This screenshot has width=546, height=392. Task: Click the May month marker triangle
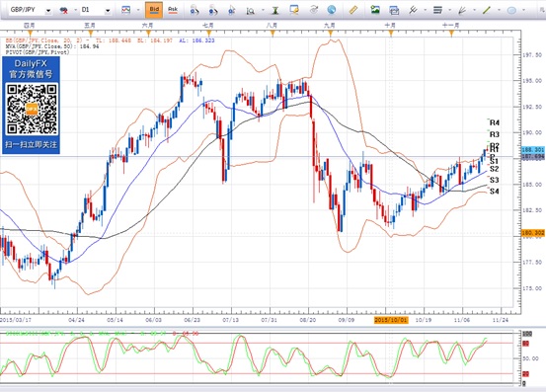click(x=91, y=34)
